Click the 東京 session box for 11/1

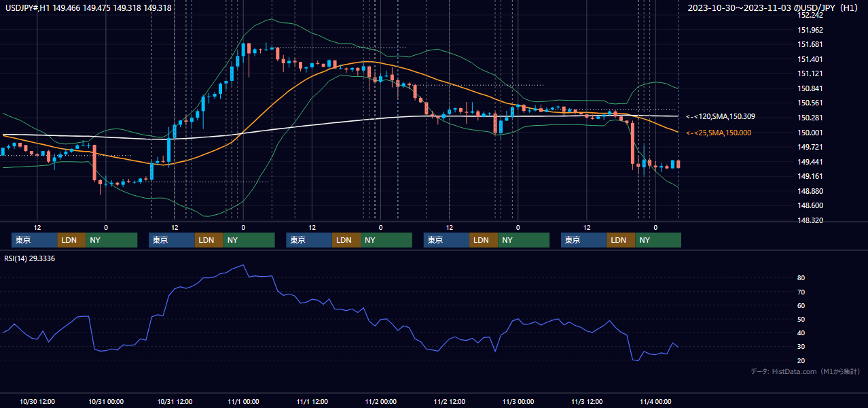(310, 240)
